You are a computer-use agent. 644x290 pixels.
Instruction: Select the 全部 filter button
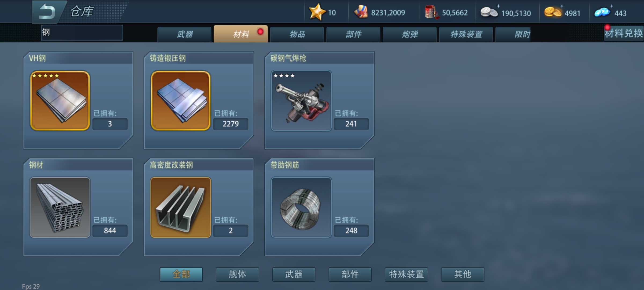[x=181, y=274]
